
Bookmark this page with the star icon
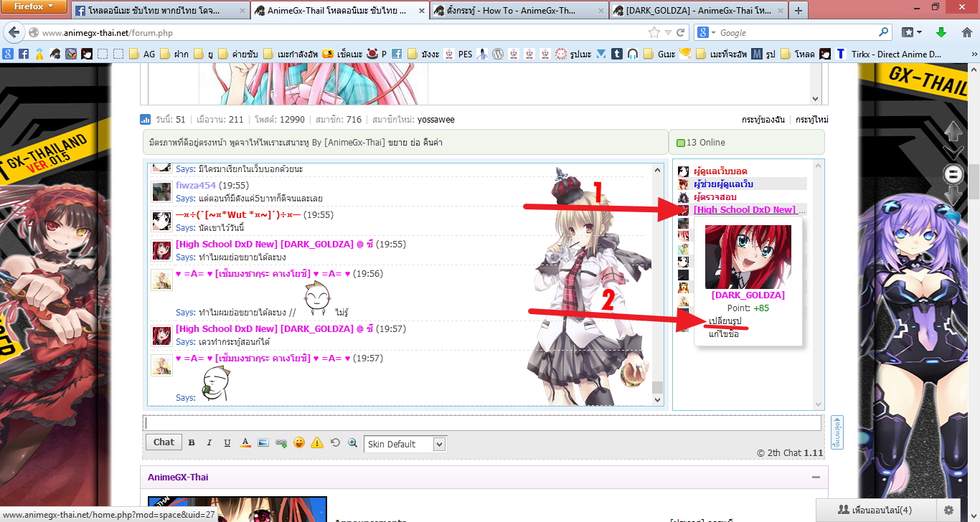coord(654,33)
